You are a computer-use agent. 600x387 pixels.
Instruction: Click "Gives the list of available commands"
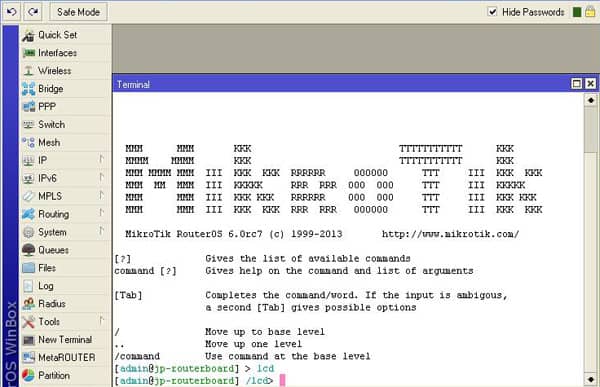click(x=308, y=259)
